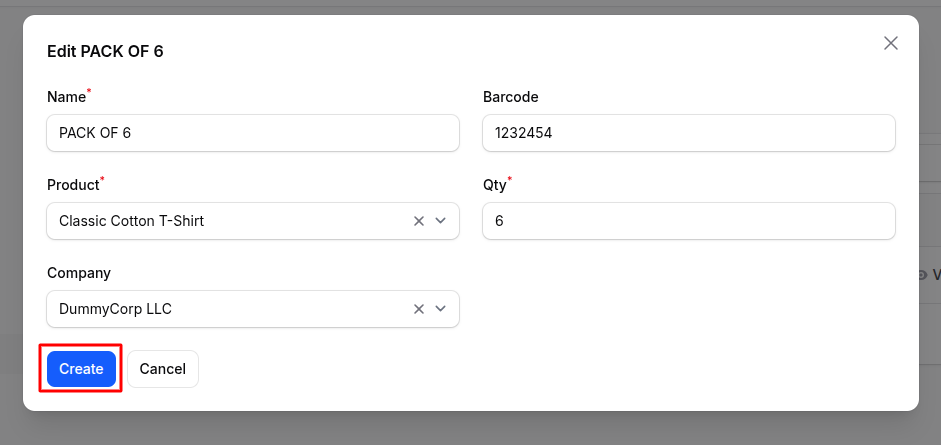Cancel editing the packaging
941x445 pixels.
(163, 369)
